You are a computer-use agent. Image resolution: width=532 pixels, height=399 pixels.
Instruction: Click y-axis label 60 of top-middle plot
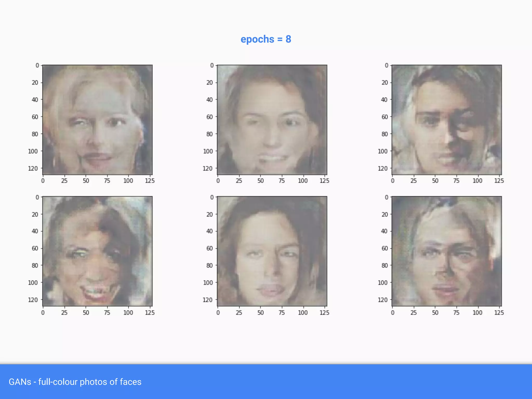tap(209, 117)
